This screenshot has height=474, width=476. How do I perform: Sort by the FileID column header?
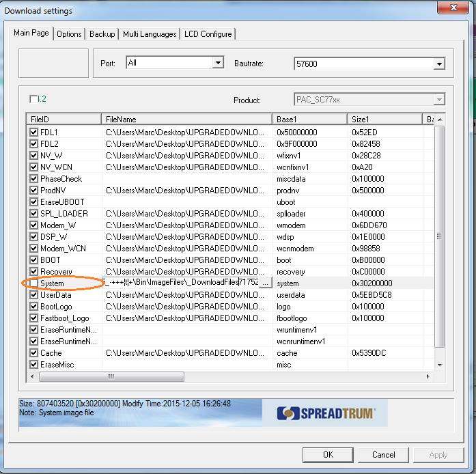point(64,120)
